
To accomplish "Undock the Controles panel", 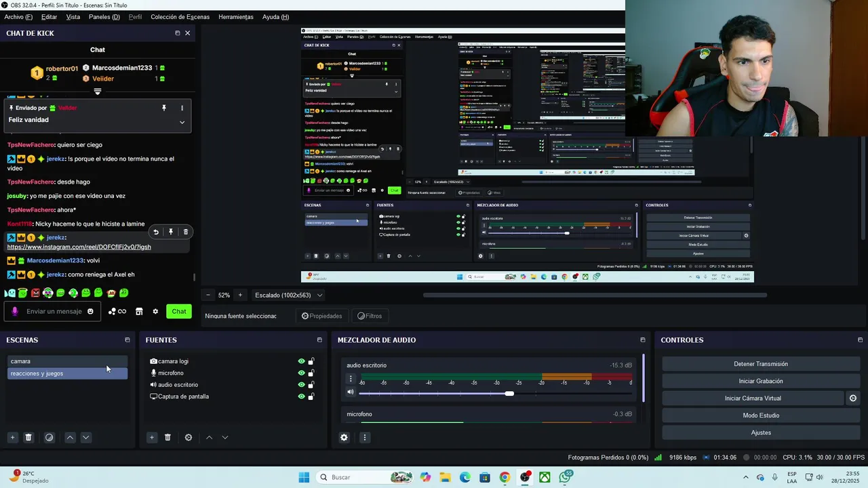I will [860, 340].
